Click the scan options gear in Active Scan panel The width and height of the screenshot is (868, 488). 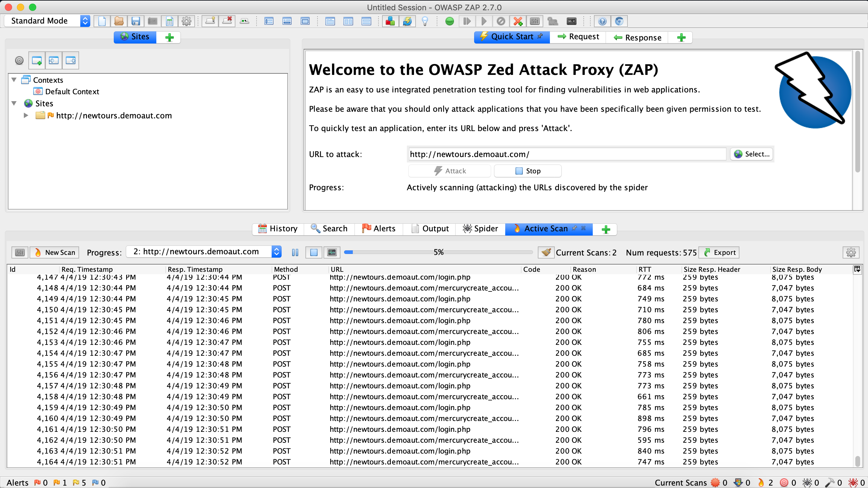coord(851,252)
